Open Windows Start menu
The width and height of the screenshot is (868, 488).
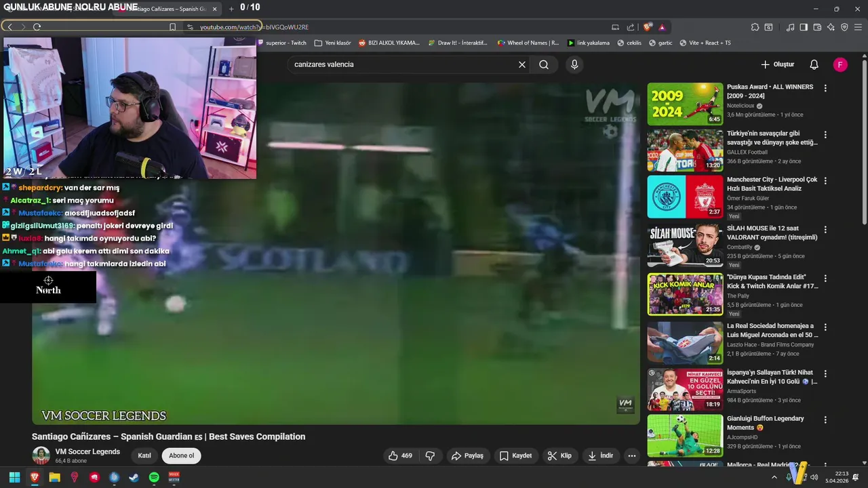14,477
